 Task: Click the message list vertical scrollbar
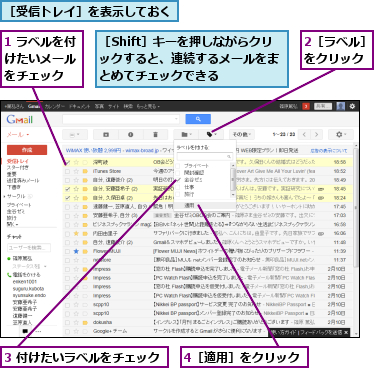pos(356,207)
